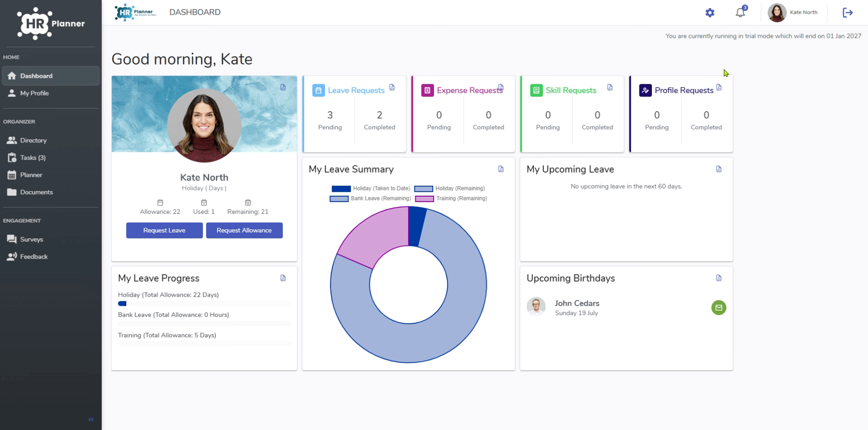Click Kate North profile avatar in header
Viewport: 868px width, 430px height.
tap(777, 13)
